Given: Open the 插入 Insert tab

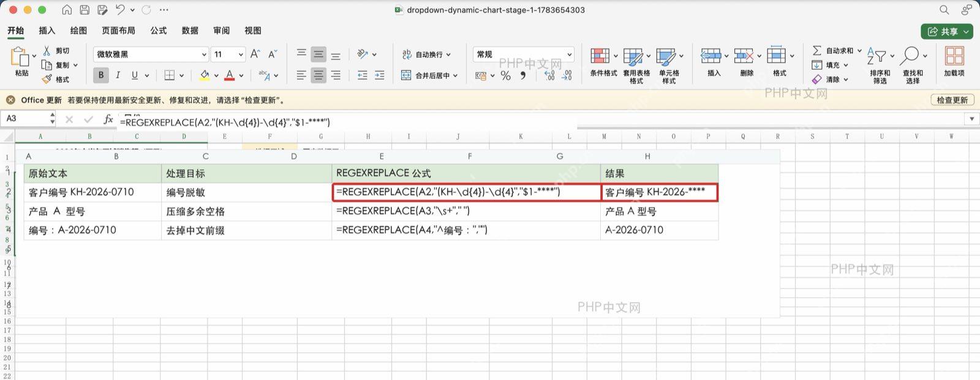Looking at the screenshot, I should tap(47, 31).
